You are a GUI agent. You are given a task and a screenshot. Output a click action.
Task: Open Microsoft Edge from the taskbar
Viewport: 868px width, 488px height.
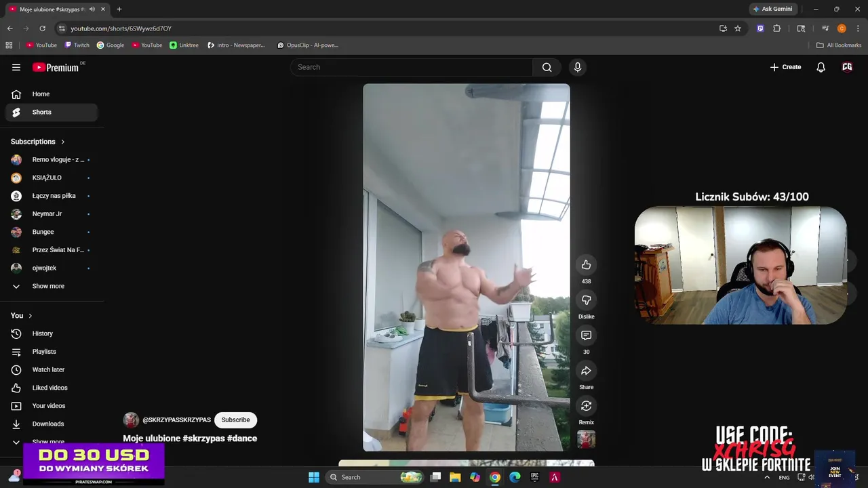515,477
